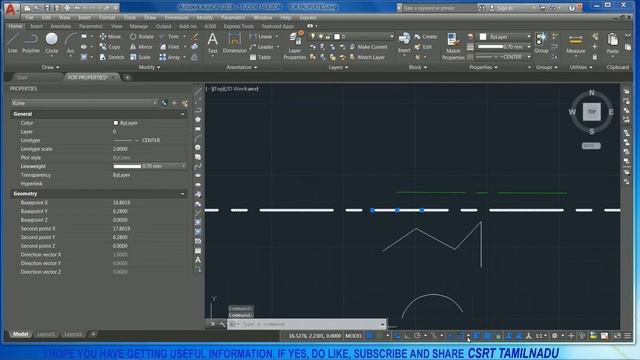Viewport: 640px width, 360px height.
Task: Activate the Mirror tool
Action: pyautogui.click(x=141, y=47)
